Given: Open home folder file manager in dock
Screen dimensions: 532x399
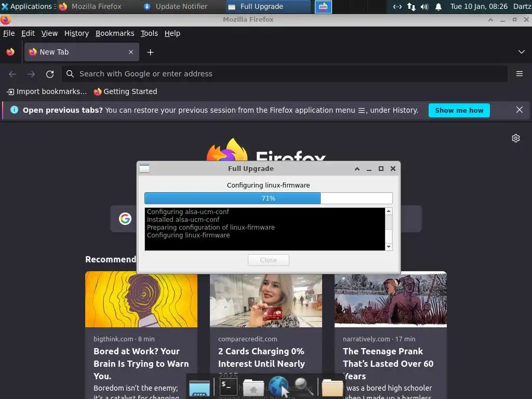Looking at the screenshot, I should pyautogui.click(x=253, y=388).
